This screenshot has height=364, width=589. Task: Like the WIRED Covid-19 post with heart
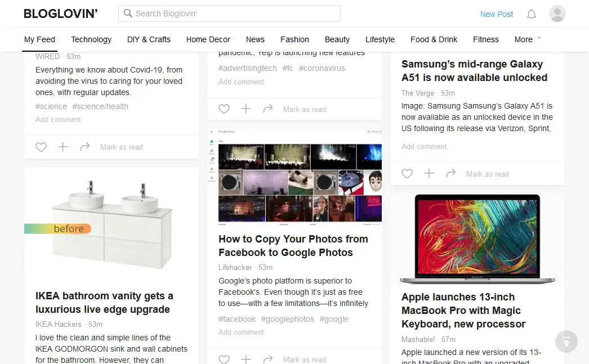pos(41,147)
